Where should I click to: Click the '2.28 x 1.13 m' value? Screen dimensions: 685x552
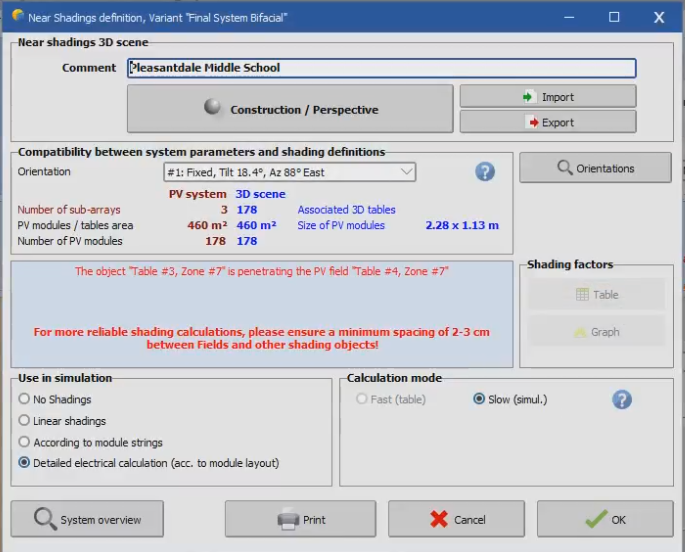(462, 225)
